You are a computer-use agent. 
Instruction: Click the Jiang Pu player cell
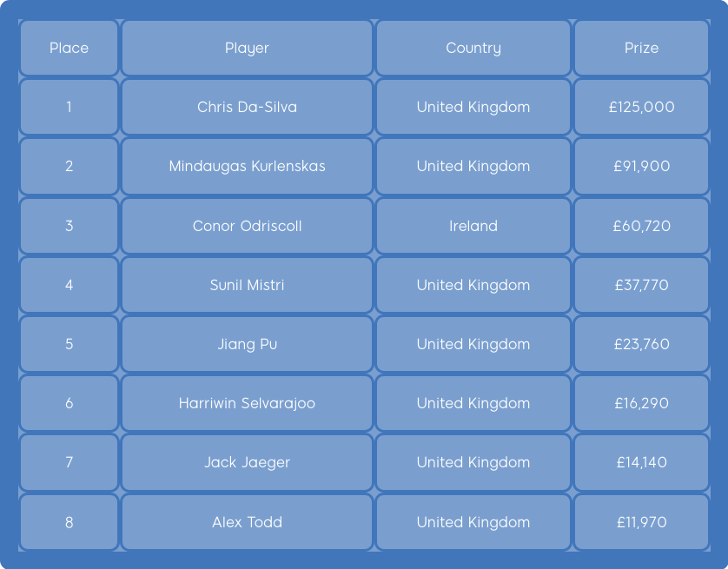tap(247, 344)
